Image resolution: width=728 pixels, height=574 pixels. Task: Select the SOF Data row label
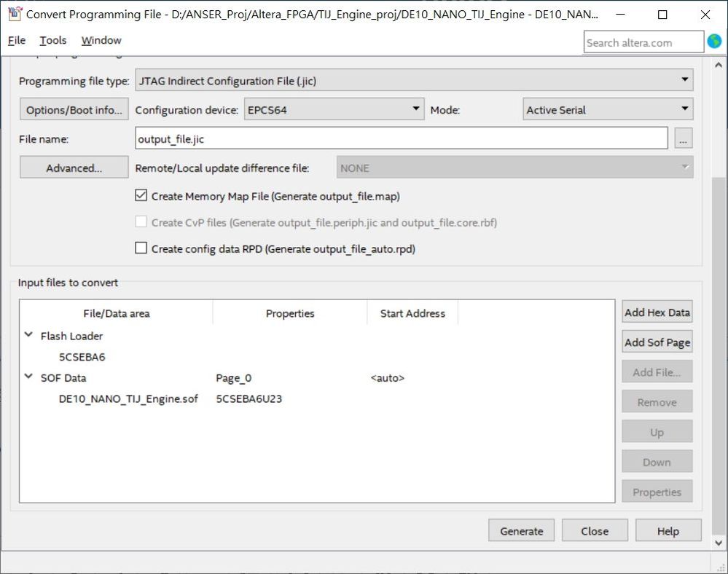(x=63, y=378)
